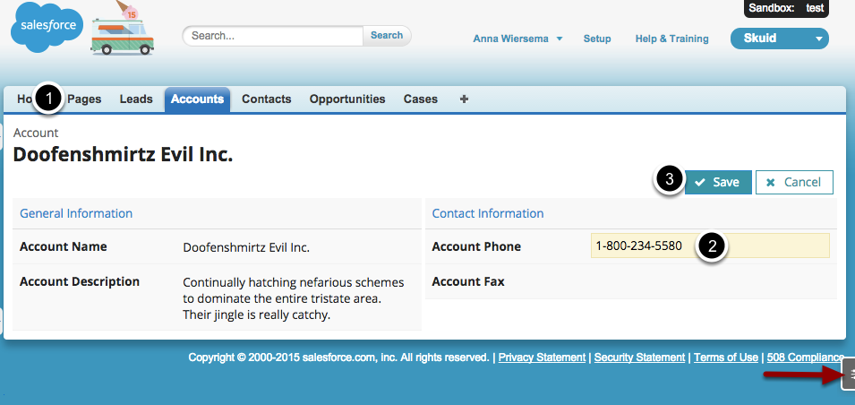Click the gray handle icon at bottom right
Image resolution: width=855 pixels, height=405 pixels.
tap(847, 375)
